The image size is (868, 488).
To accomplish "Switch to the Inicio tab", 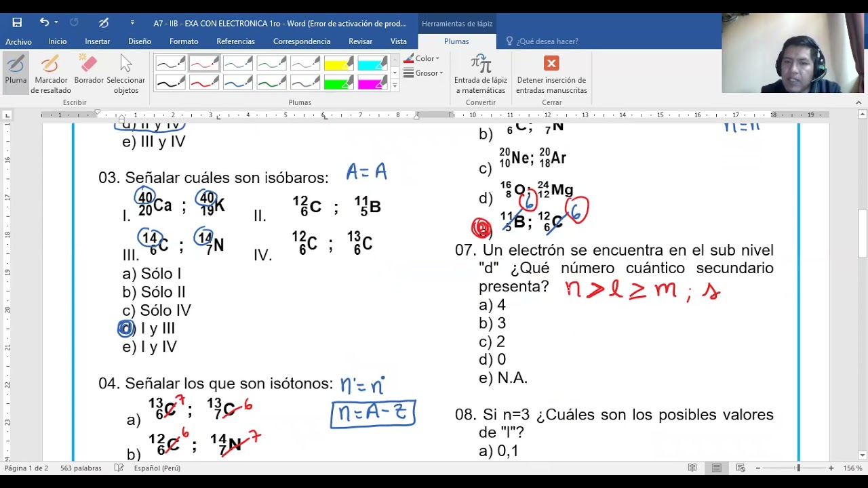I will pyautogui.click(x=58, y=41).
